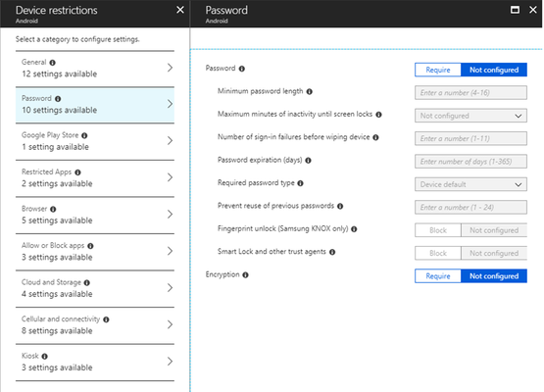Open Cloud and Storage settings category
This screenshot has height=392, width=544.
[x=95, y=288]
